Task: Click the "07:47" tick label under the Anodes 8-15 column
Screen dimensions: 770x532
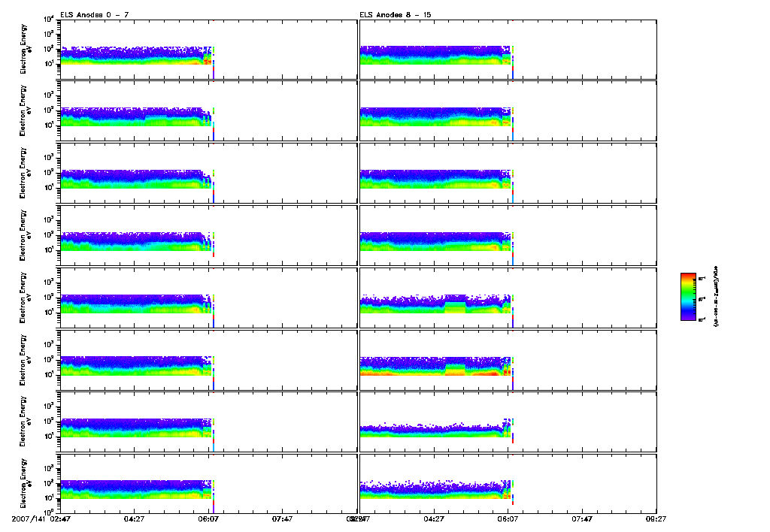Action: pyautogui.click(x=582, y=519)
